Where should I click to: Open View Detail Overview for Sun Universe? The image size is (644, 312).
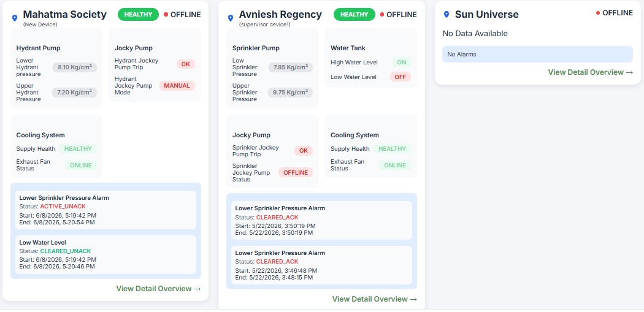point(591,72)
